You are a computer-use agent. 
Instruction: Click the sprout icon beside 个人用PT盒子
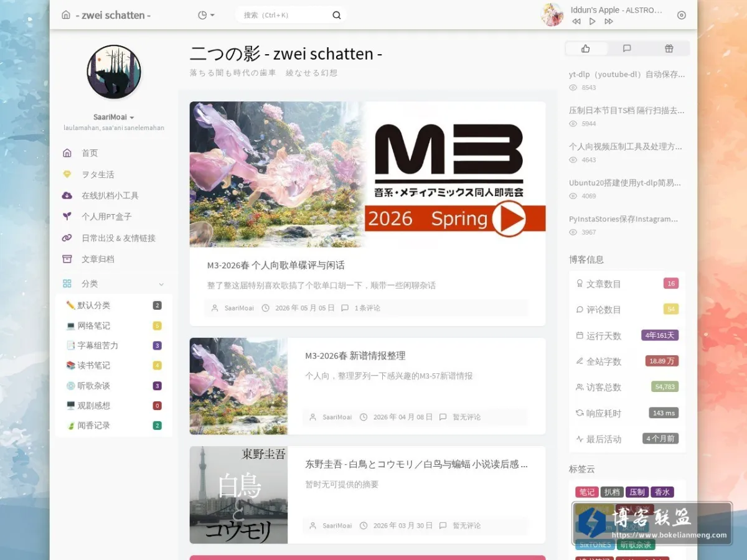click(x=67, y=217)
